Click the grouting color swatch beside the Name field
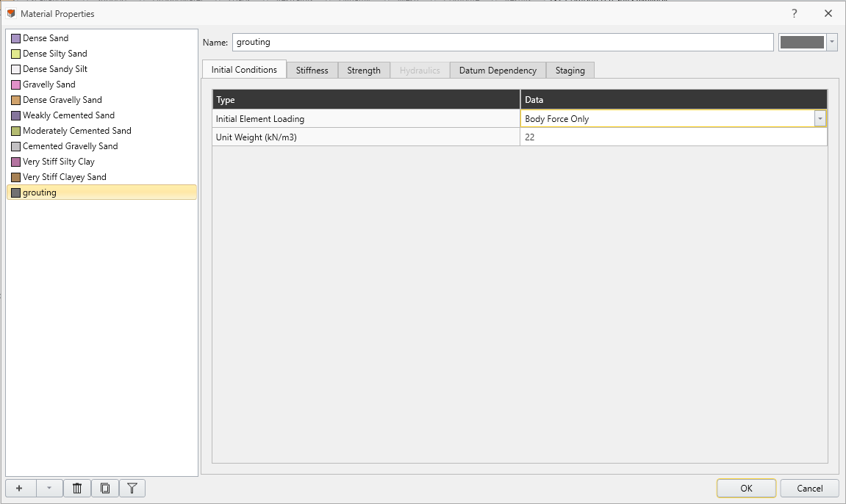 (x=802, y=42)
